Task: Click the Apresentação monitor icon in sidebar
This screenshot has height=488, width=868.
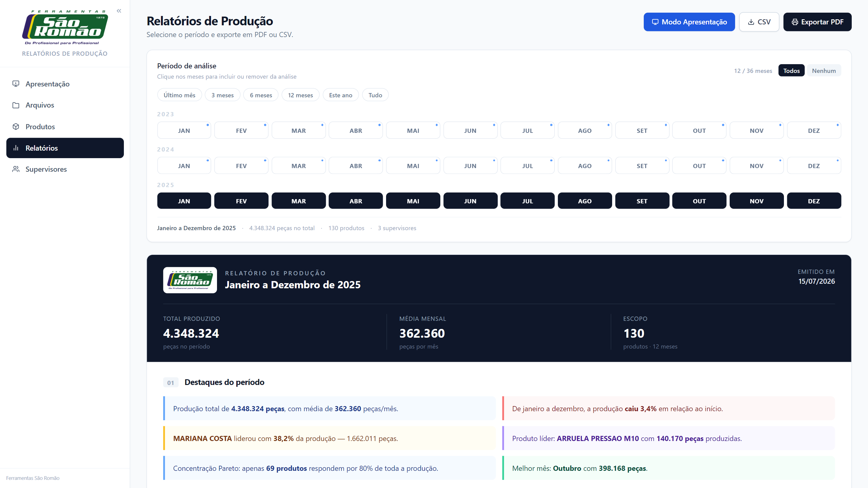Action: [x=16, y=83]
